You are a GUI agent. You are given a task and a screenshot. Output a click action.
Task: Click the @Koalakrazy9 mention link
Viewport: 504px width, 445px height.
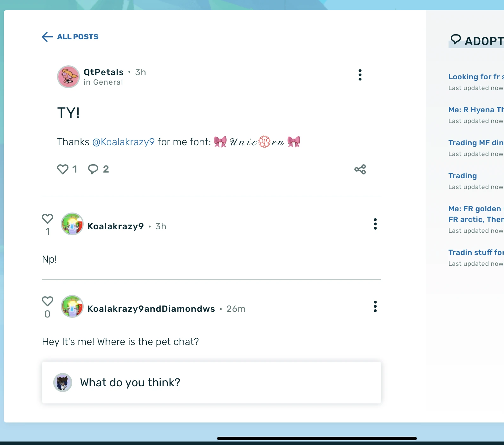point(124,142)
